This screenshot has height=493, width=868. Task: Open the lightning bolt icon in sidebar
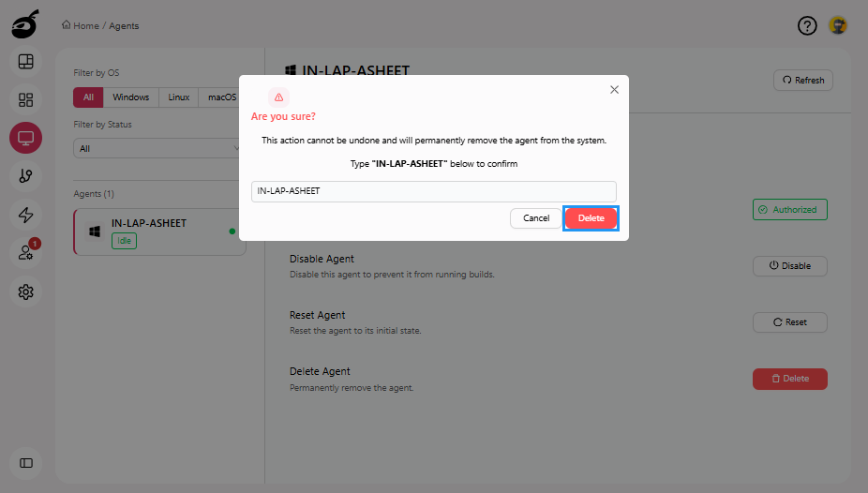tap(25, 215)
